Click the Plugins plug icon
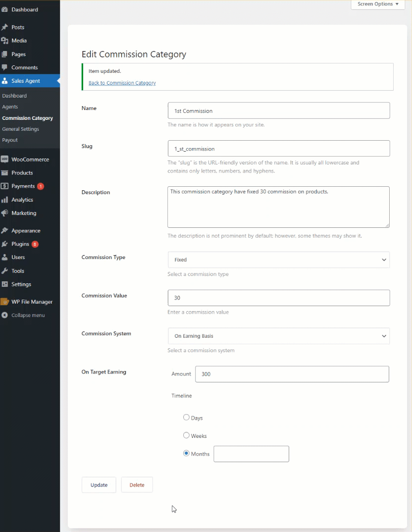This screenshot has height=532, width=412. 4,244
